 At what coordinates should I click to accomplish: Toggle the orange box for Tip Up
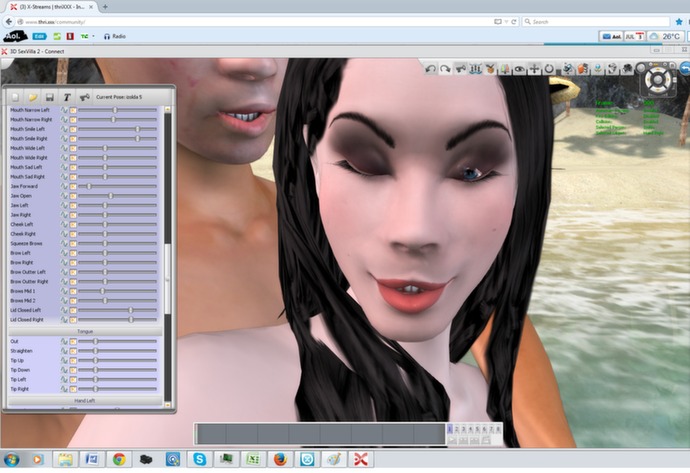pos(73,361)
